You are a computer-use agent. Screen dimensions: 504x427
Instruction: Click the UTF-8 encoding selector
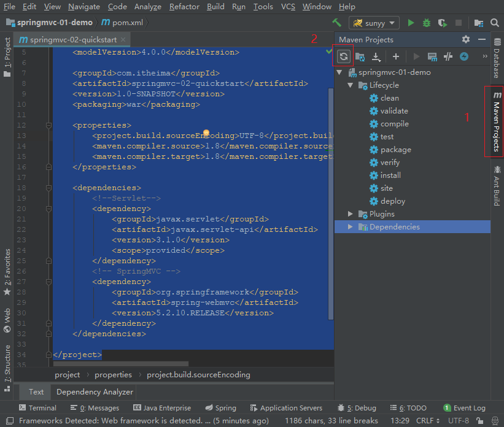click(x=459, y=421)
